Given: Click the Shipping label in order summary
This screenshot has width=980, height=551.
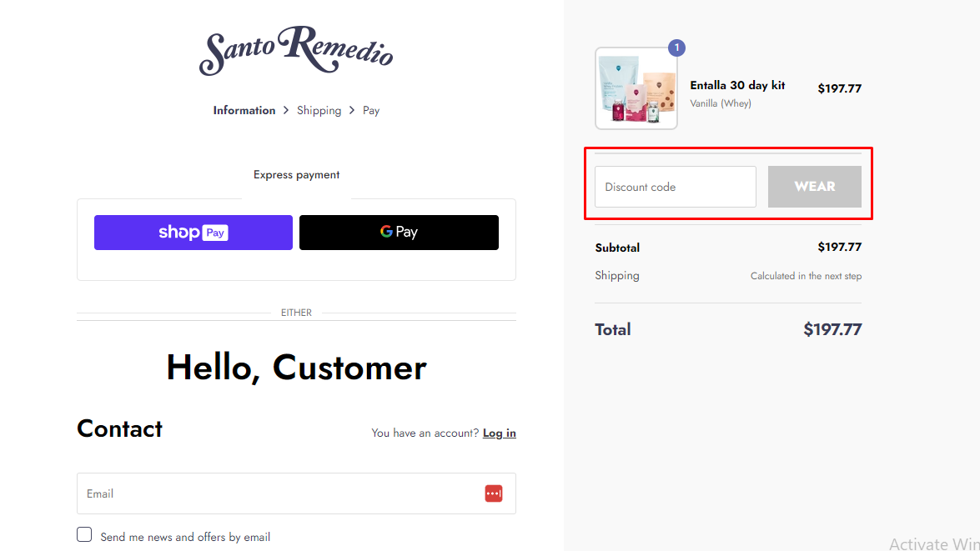Looking at the screenshot, I should [x=617, y=275].
